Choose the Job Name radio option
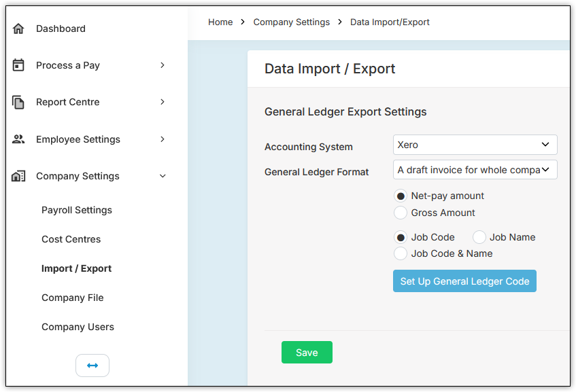Viewport: 576px width, 392px height. [479, 237]
